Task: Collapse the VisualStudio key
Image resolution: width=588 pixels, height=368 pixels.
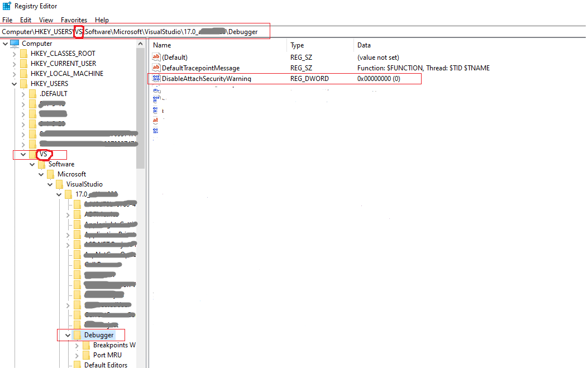Action: (x=50, y=185)
